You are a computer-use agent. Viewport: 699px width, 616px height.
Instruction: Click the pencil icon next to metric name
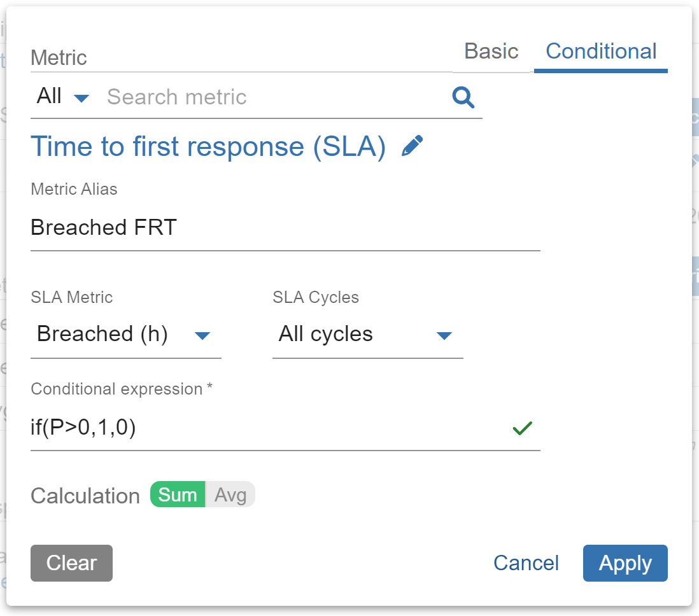tap(413, 145)
